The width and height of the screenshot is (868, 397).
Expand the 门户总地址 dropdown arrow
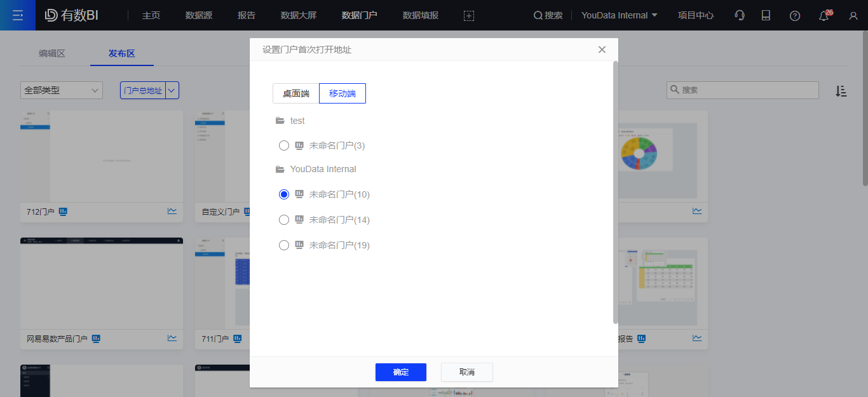(x=172, y=90)
